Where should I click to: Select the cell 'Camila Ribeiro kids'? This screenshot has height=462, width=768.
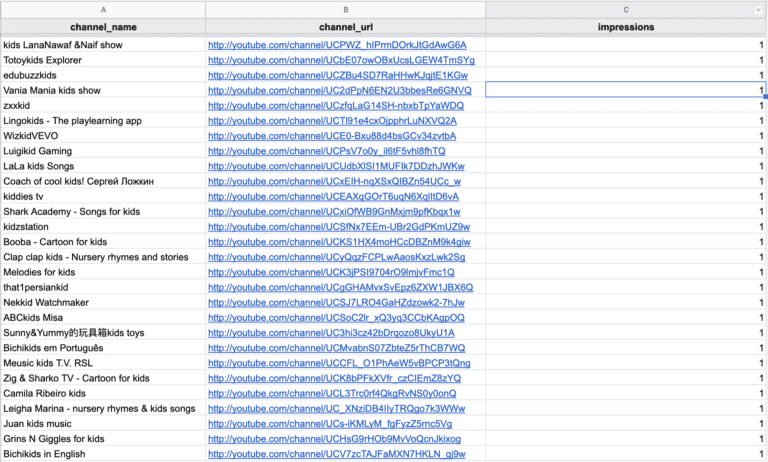(103, 394)
